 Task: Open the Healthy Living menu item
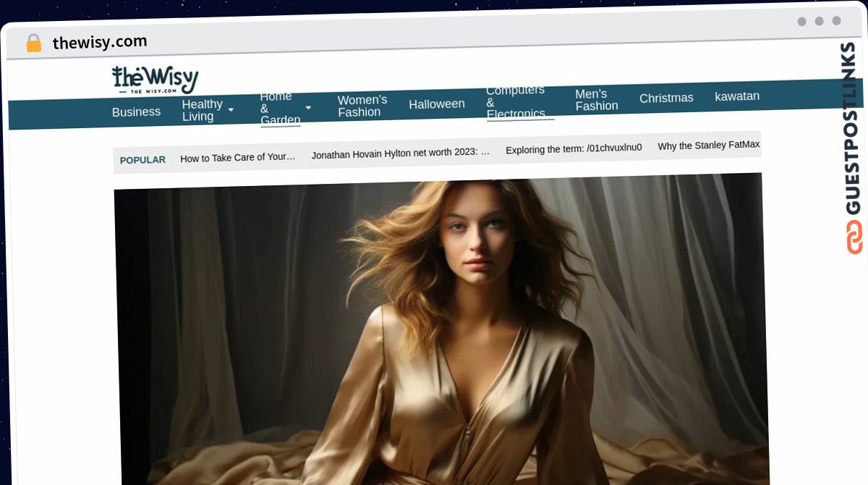point(202,110)
